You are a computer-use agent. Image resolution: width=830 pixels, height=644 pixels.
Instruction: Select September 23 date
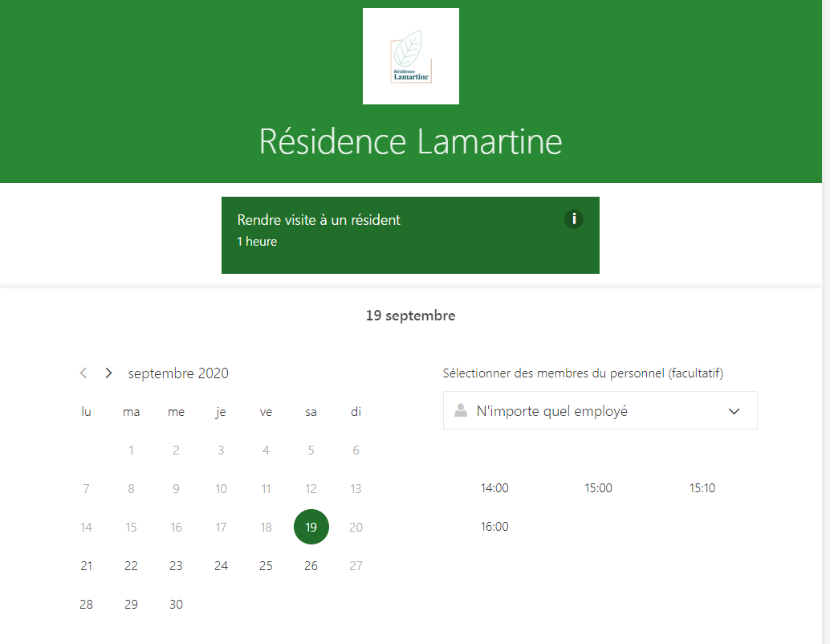(x=176, y=566)
